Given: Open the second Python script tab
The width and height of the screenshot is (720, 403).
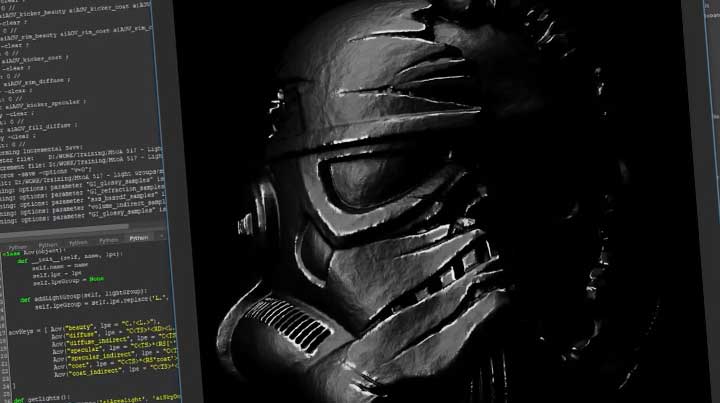Looking at the screenshot, I should 47,244.
